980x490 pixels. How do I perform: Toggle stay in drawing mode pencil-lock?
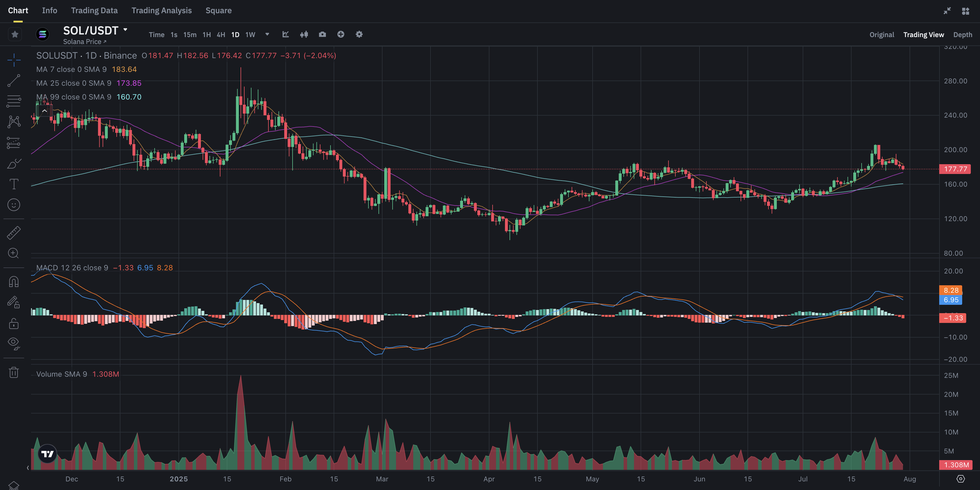point(14,302)
